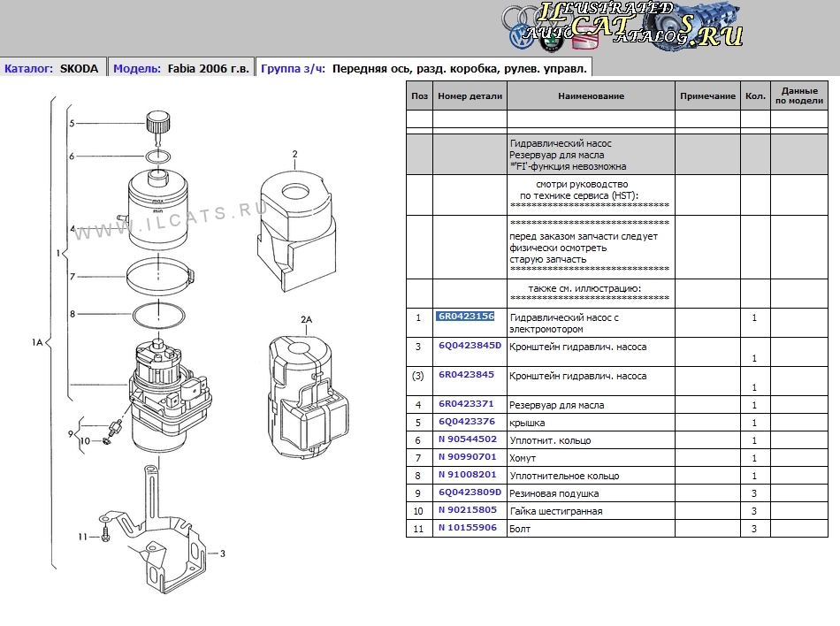
Task: Click the ILCATS.RU logo banner
Action: coord(623,27)
